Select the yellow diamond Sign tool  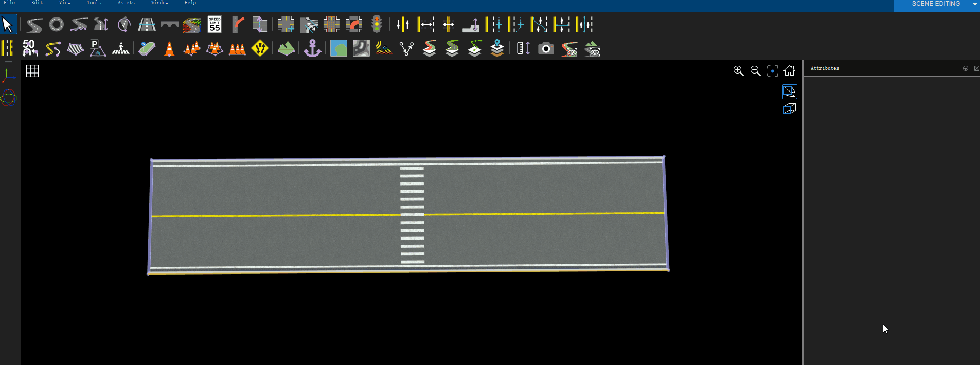click(260, 48)
